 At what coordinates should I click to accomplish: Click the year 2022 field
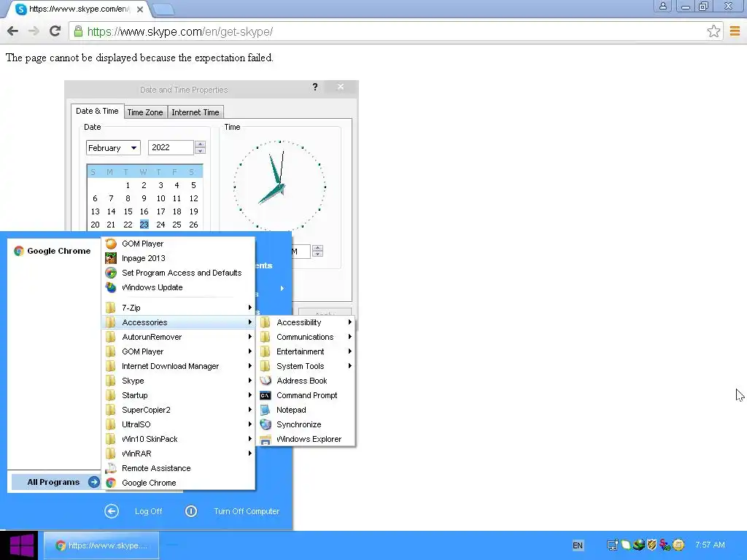171,147
